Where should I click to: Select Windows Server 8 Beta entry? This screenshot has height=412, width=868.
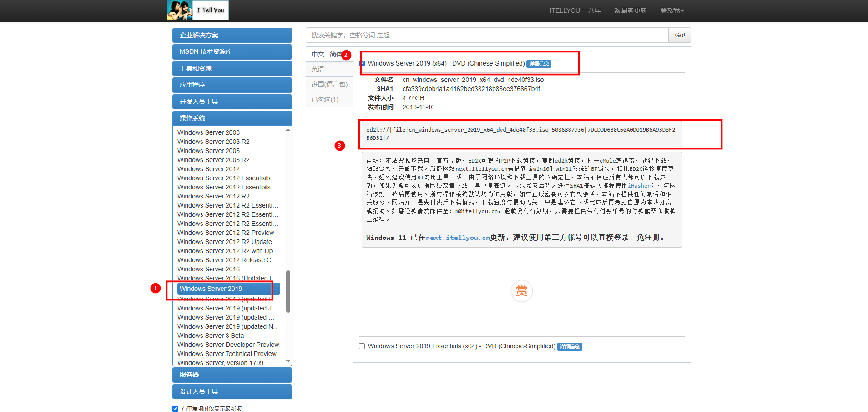click(x=211, y=336)
